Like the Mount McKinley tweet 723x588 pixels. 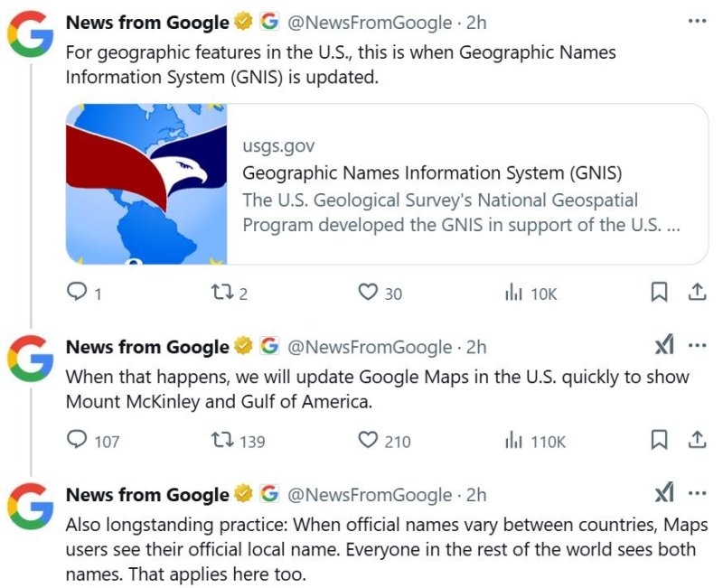click(x=368, y=440)
